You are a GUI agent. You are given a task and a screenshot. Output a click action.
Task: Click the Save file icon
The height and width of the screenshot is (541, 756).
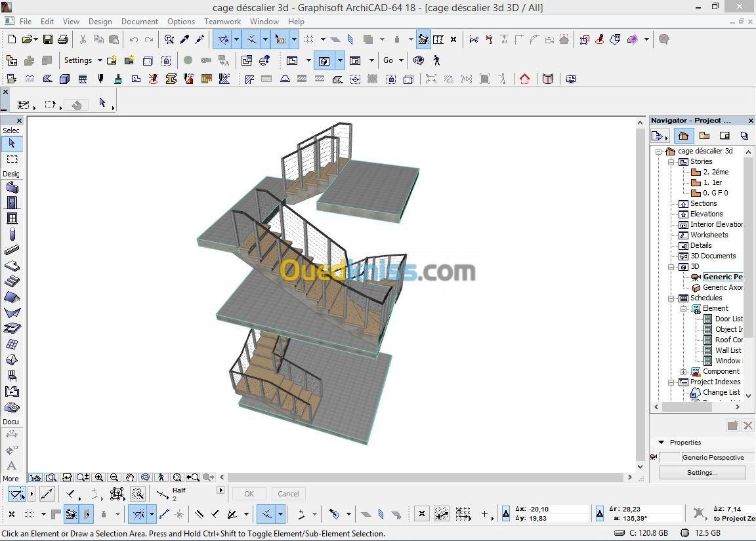tap(48, 39)
